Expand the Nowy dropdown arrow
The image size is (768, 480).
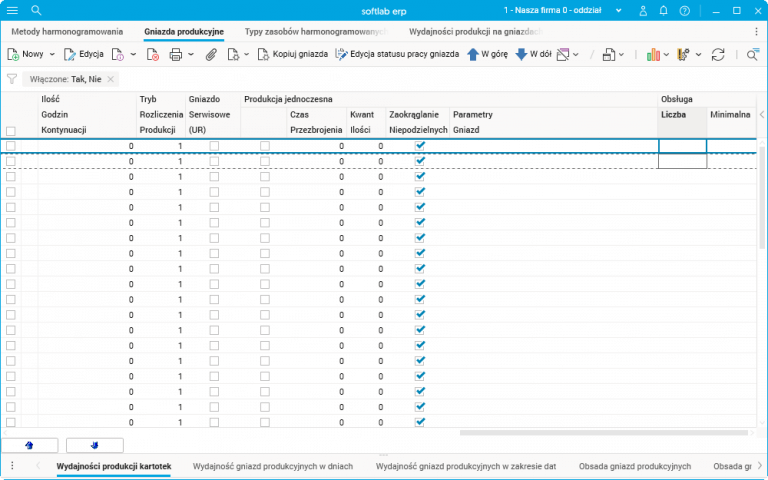(52, 54)
